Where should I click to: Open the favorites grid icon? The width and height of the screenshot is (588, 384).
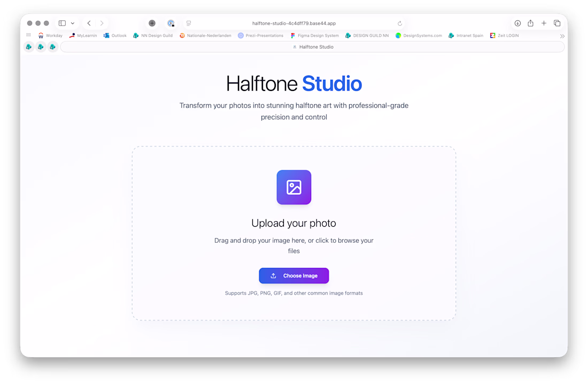pyautogui.click(x=28, y=35)
